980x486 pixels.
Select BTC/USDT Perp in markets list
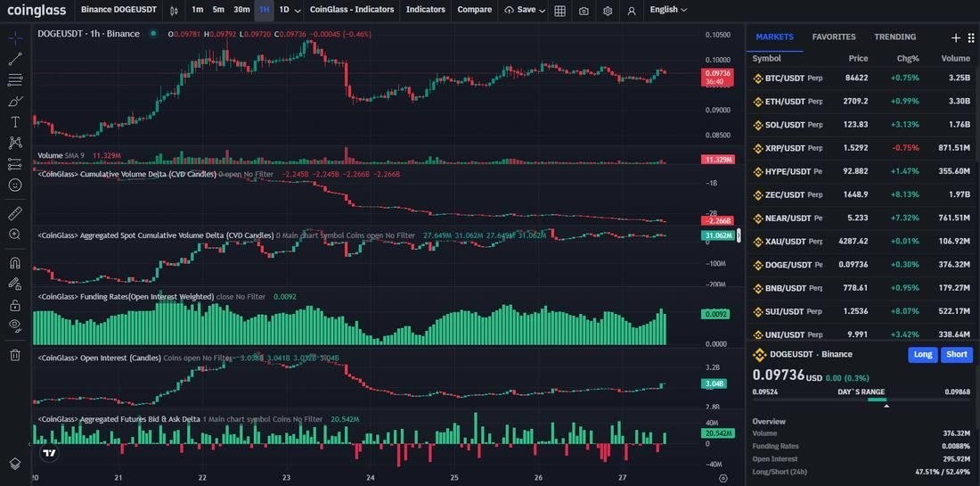862,78
